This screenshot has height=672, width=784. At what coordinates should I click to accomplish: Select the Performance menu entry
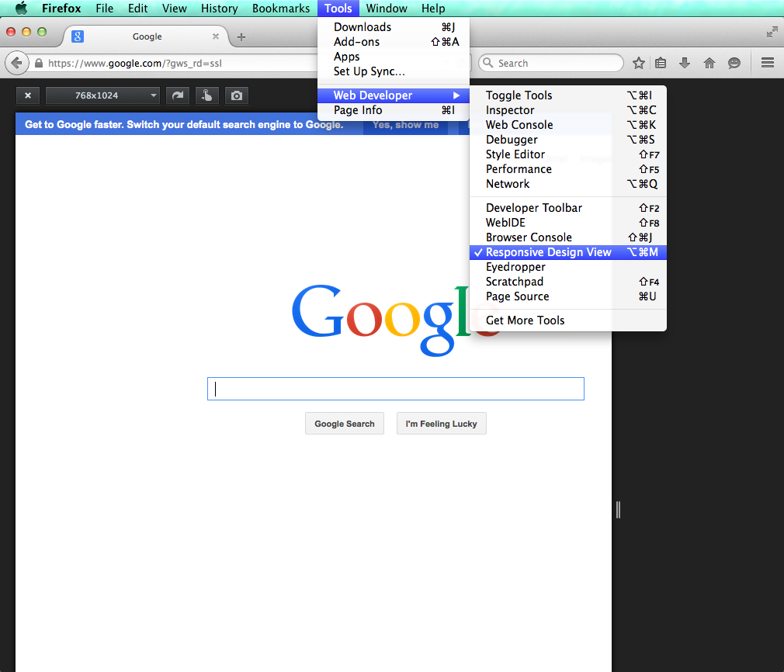pyautogui.click(x=568, y=169)
